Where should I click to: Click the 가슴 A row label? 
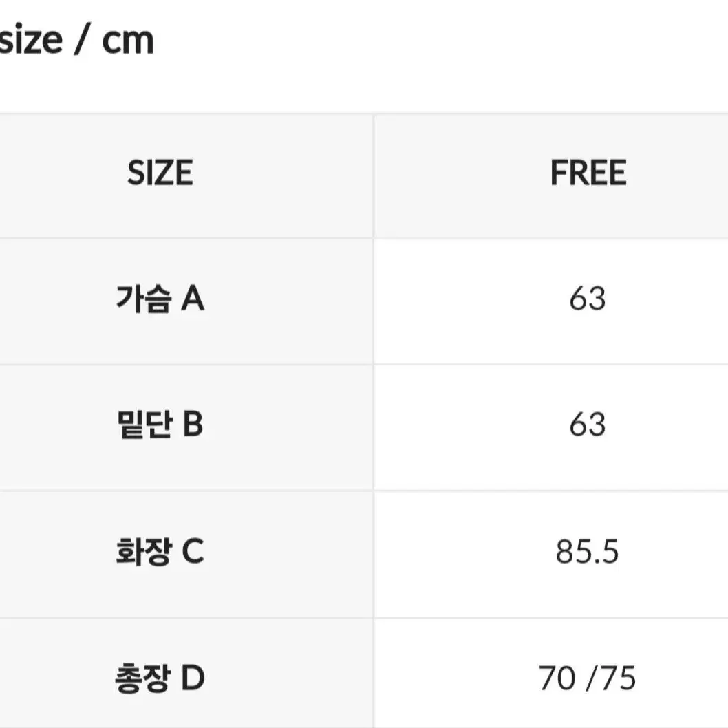(160, 298)
